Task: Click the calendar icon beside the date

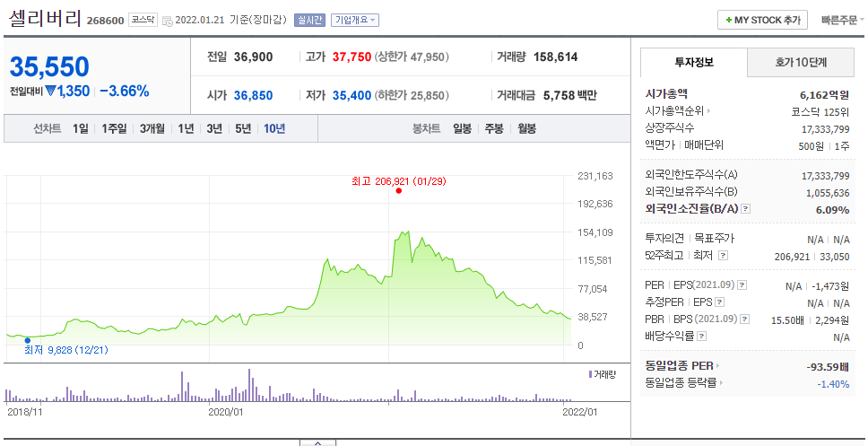Action: (x=167, y=21)
